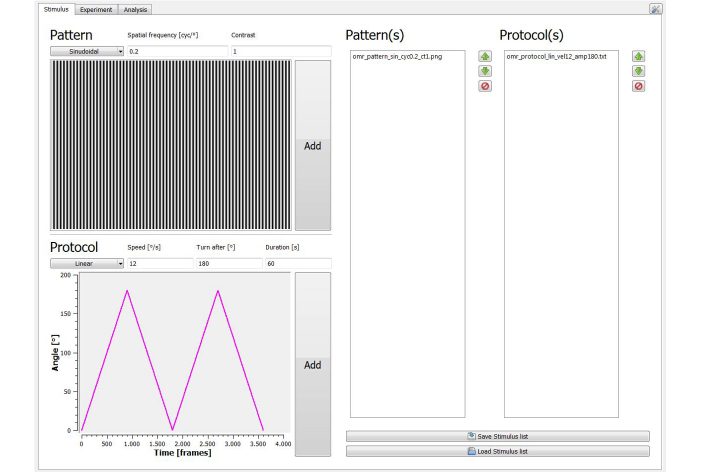Viewport: 704px width, 472px height.
Task: Move selected protocol up in Protocol(s) list
Action: point(638,56)
